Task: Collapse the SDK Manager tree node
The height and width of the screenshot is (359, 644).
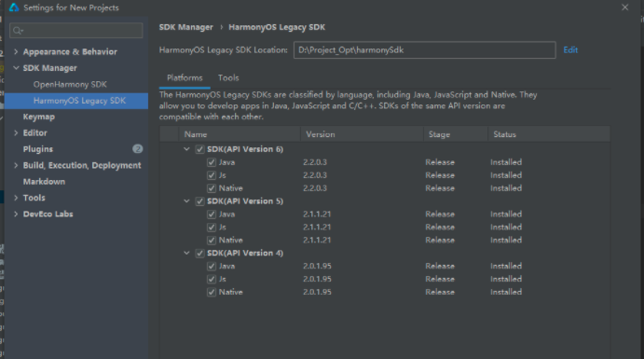Action: click(x=16, y=68)
